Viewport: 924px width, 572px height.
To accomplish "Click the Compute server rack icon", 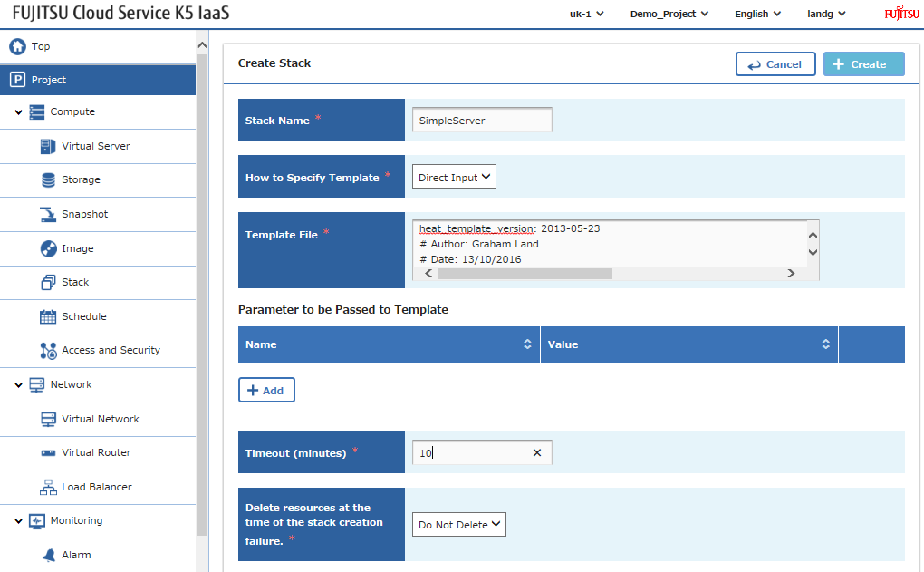I will tap(36, 112).
